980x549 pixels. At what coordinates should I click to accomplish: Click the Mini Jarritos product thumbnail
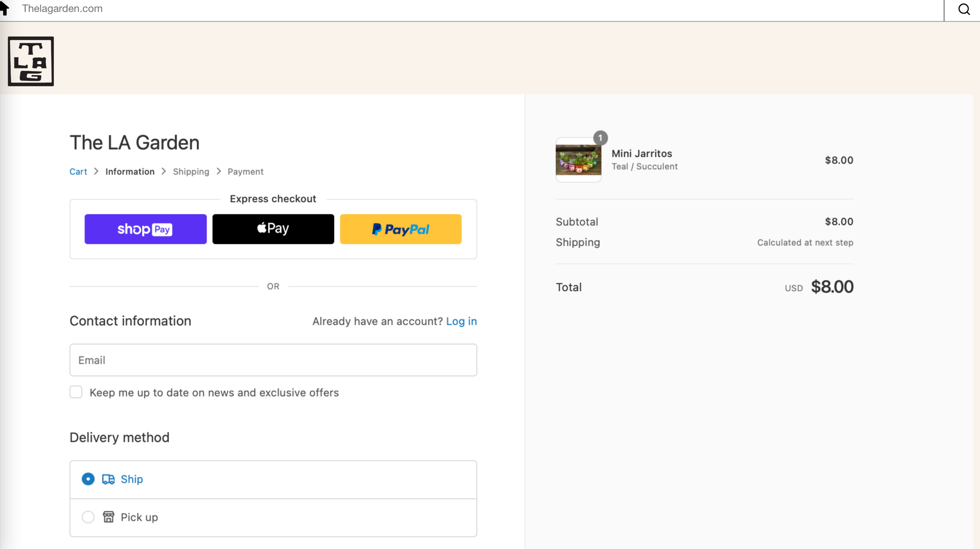pos(578,160)
